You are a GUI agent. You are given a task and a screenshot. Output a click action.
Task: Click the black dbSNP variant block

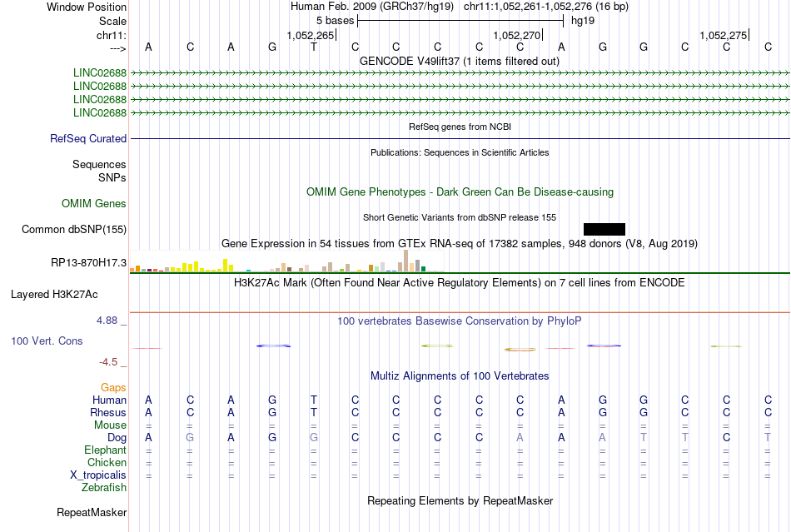point(604,230)
